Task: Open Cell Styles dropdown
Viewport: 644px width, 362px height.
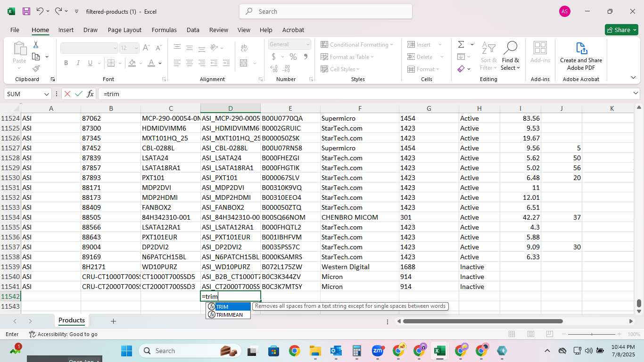Action: click(340, 69)
